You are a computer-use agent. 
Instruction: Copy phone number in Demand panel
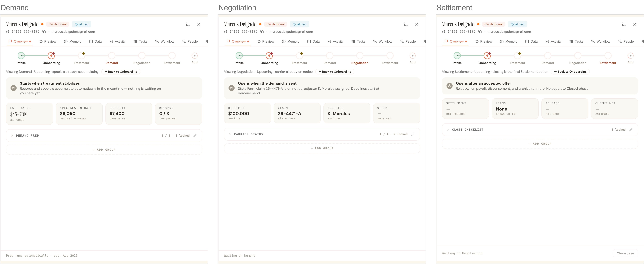pyautogui.click(x=44, y=32)
